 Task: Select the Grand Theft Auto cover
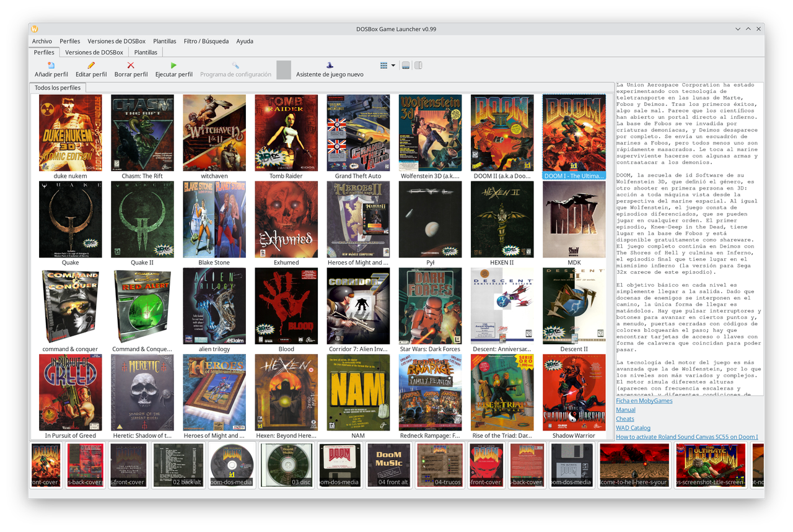pos(358,133)
